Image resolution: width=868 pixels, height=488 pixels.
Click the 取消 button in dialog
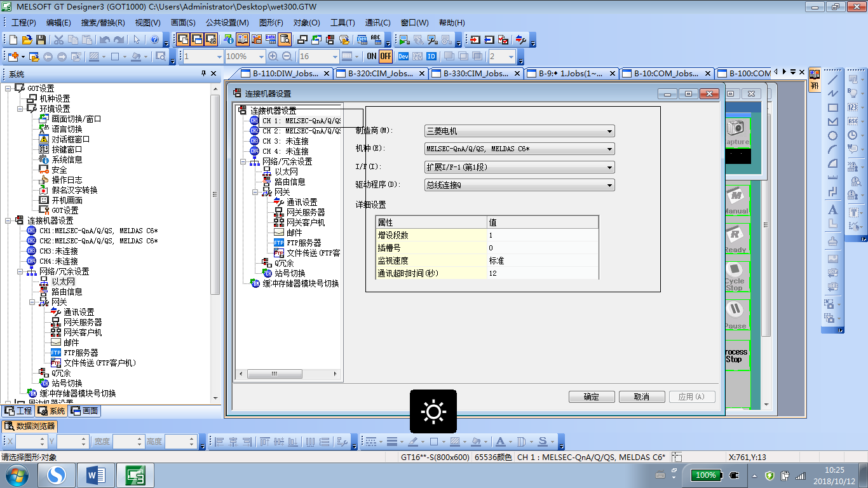click(x=641, y=396)
